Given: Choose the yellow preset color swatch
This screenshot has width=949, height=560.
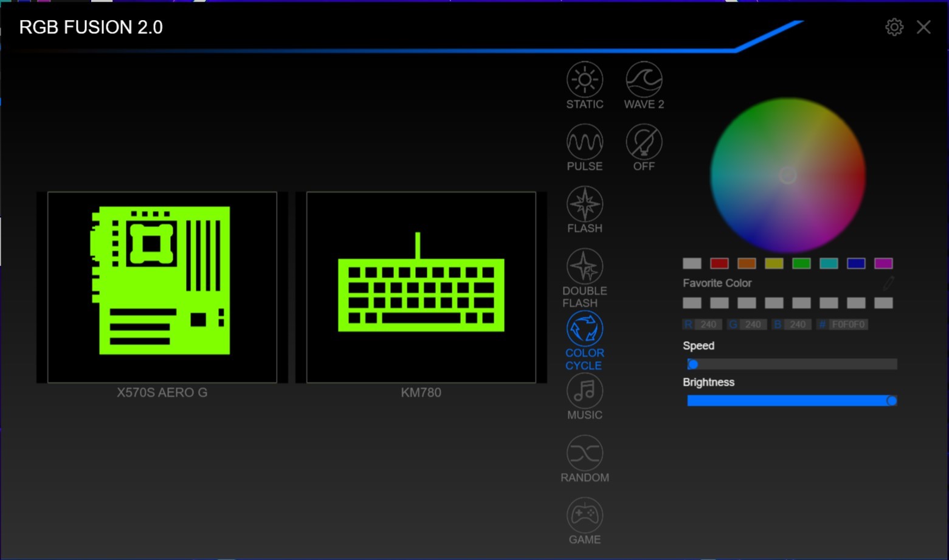Looking at the screenshot, I should (x=774, y=263).
